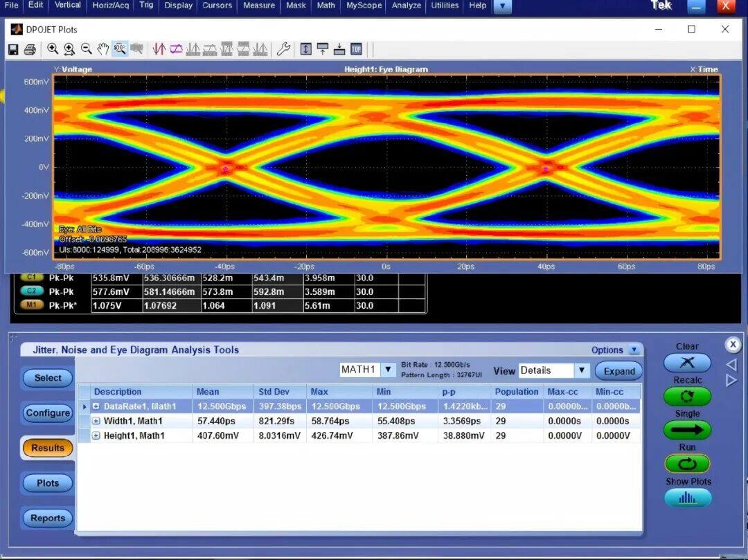Click Show Plots histogram button
The width and height of the screenshot is (748, 560).
(688, 498)
